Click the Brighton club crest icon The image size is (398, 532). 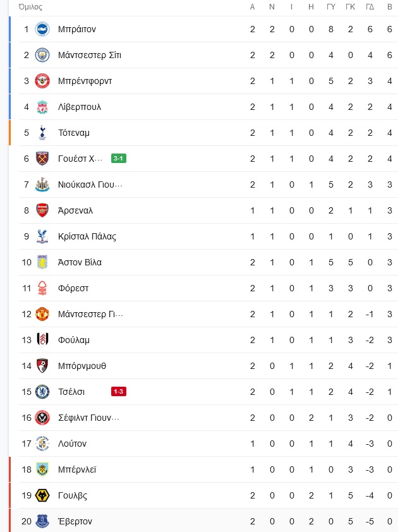(x=42, y=29)
